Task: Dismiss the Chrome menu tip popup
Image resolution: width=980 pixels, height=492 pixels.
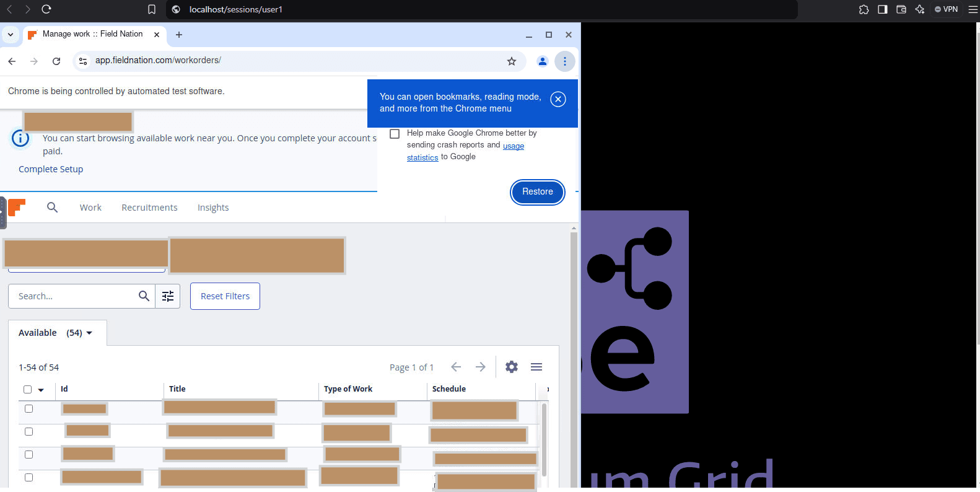Action: point(558,99)
